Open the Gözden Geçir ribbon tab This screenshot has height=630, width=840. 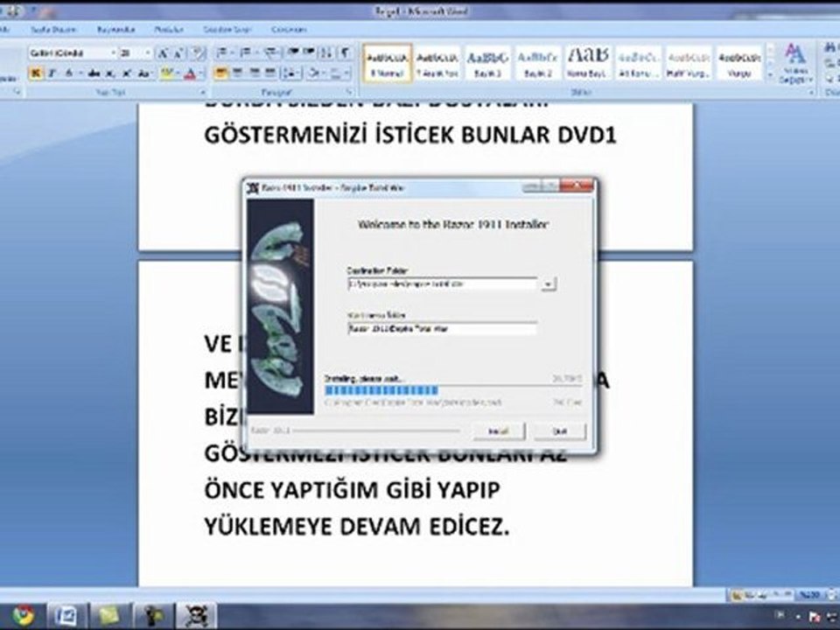pos(227,30)
